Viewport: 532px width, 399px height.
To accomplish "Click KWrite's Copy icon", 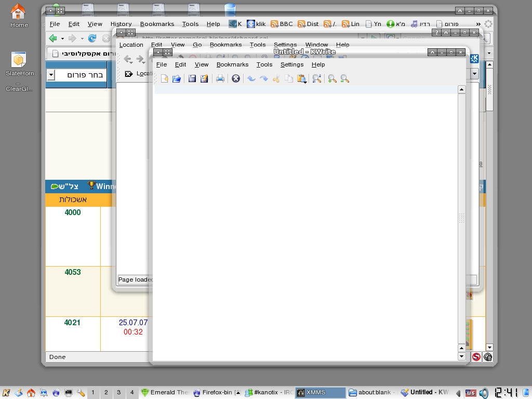I will click(x=289, y=79).
